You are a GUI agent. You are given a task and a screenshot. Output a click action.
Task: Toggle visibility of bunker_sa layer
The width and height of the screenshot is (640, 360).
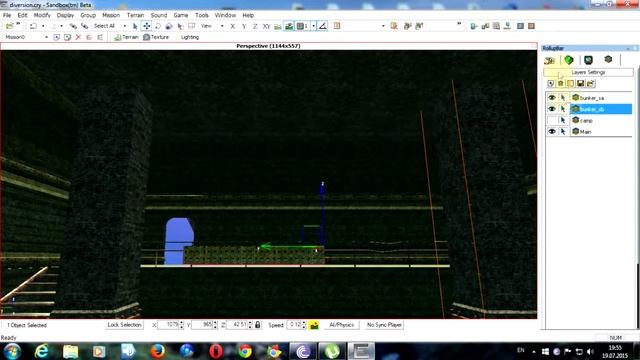(x=552, y=98)
